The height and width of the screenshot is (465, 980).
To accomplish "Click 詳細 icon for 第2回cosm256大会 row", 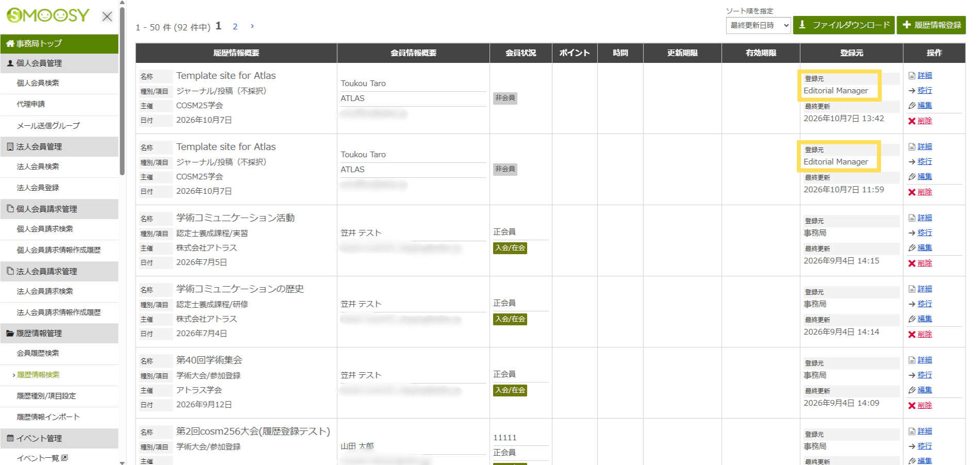I will tap(912, 431).
